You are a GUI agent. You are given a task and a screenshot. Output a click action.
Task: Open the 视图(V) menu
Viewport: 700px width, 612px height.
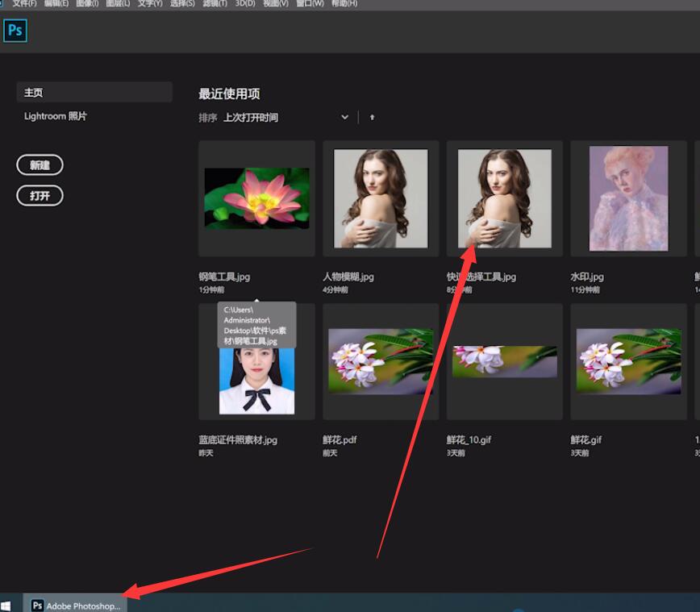click(276, 3)
